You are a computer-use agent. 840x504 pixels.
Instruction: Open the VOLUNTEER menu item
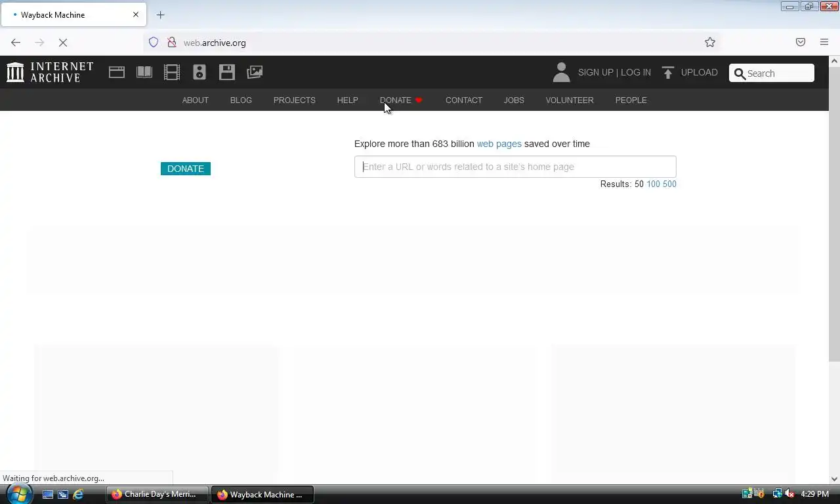tap(570, 100)
